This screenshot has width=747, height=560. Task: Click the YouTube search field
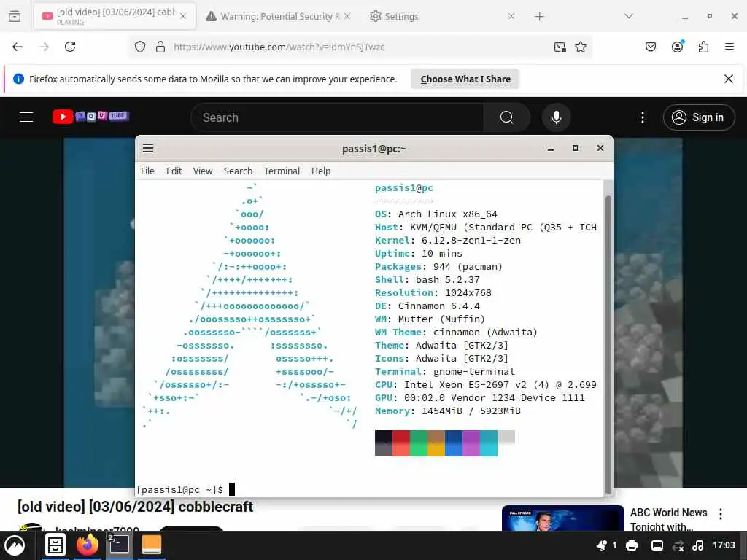(x=337, y=117)
